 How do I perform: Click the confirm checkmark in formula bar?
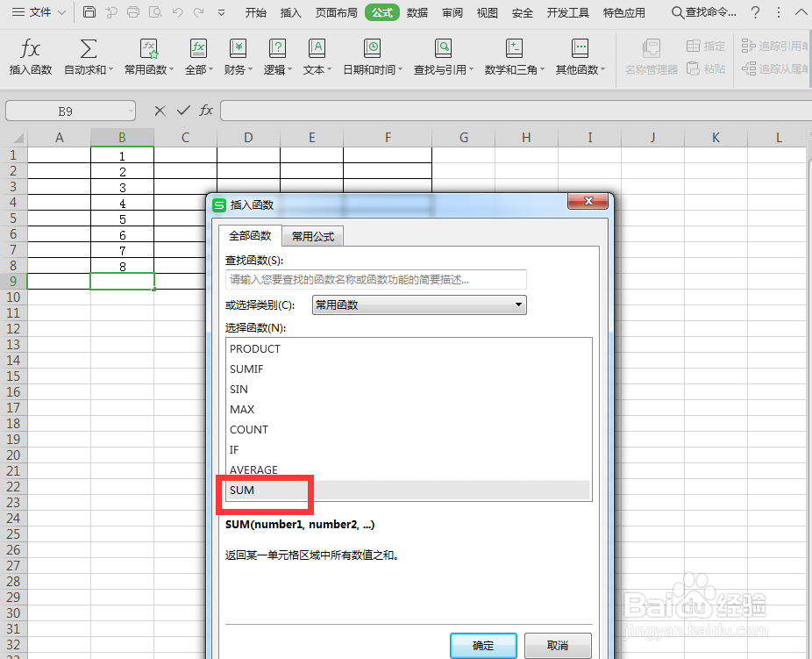(183, 111)
